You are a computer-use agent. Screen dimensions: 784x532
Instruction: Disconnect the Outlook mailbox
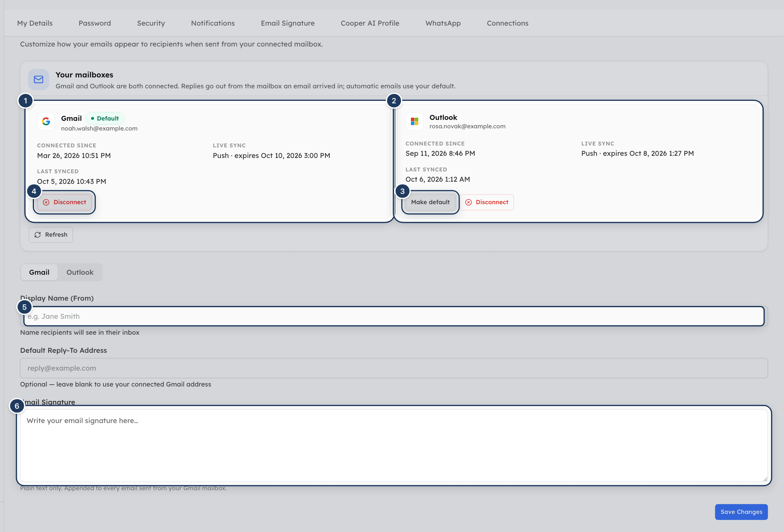tap(487, 202)
